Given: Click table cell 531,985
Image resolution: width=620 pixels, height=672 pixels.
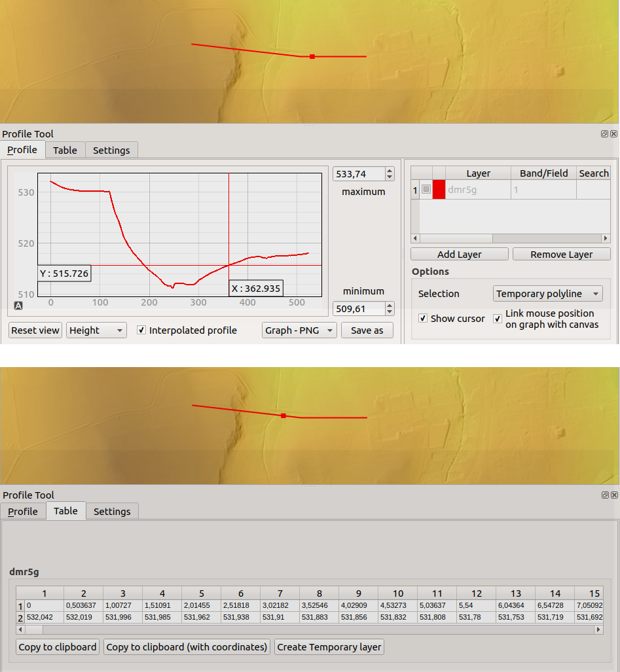Looking at the screenshot, I should [162, 617].
